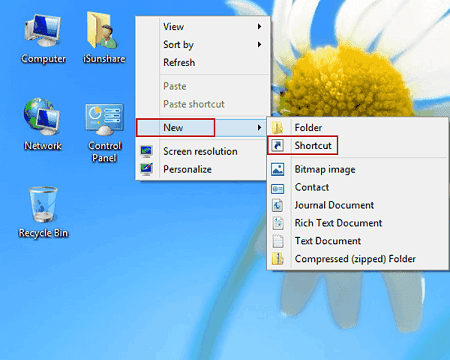Click the Control Panel label text
The height and width of the screenshot is (360, 450).
(x=105, y=152)
